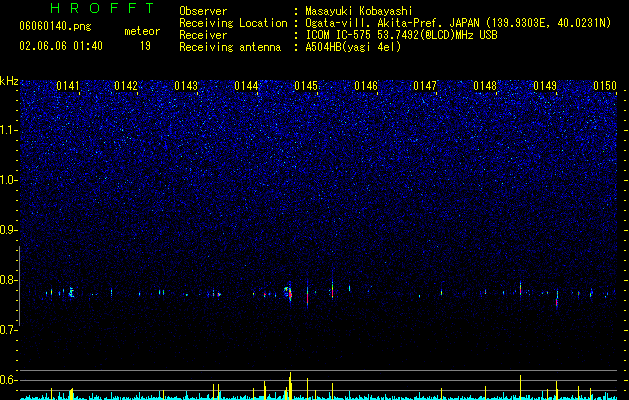Click the 0141 time marker
This screenshot has height=400, width=629.
[68, 86]
